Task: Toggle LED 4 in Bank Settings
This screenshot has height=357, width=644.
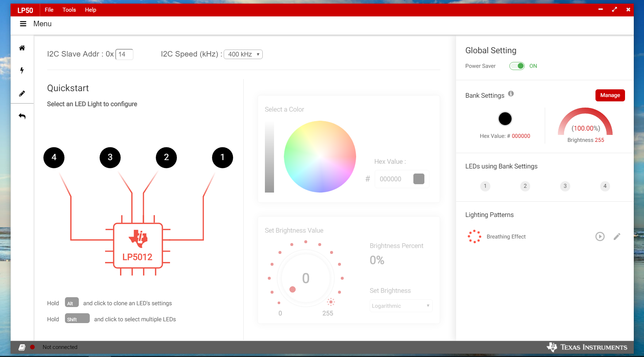Action: [605, 186]
